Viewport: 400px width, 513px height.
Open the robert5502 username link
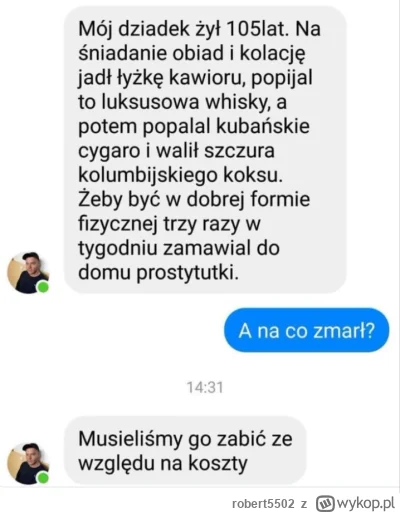click(263, 503)
